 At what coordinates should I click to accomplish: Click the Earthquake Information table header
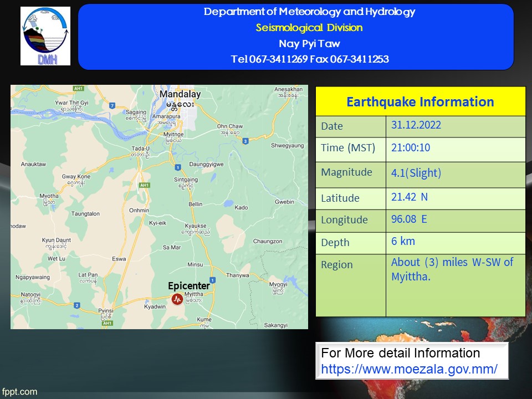pos(421,101)
